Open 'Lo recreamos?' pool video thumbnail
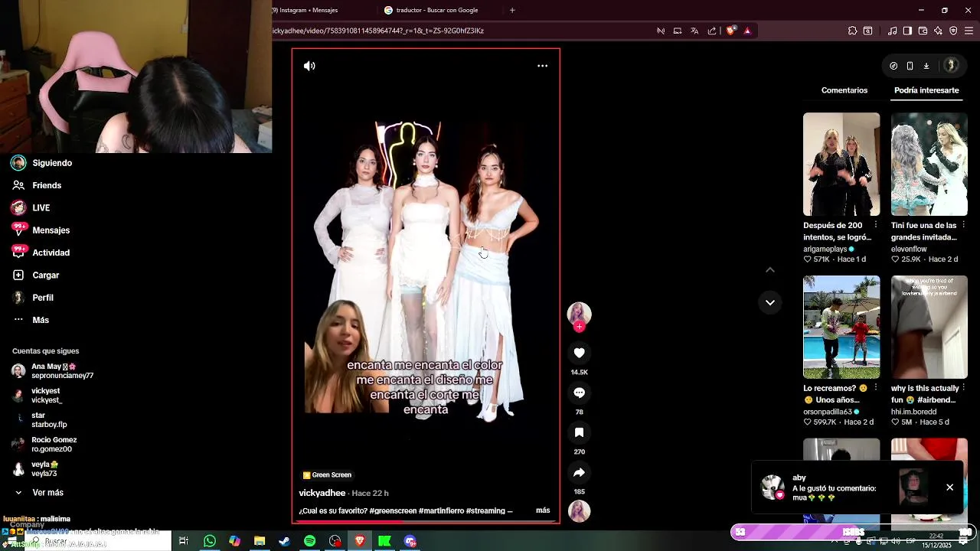The height and width of the screenshot is (551, 980). [x=841, y=327]
